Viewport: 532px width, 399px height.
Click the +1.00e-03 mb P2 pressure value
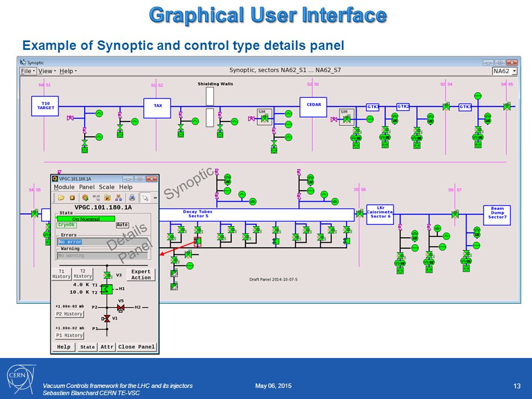tap(70, 306)
